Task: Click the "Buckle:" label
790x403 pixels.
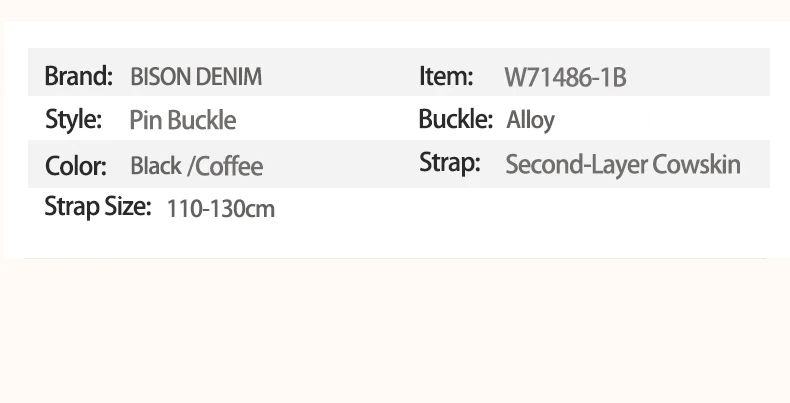Action: click(x=455, y=120)
